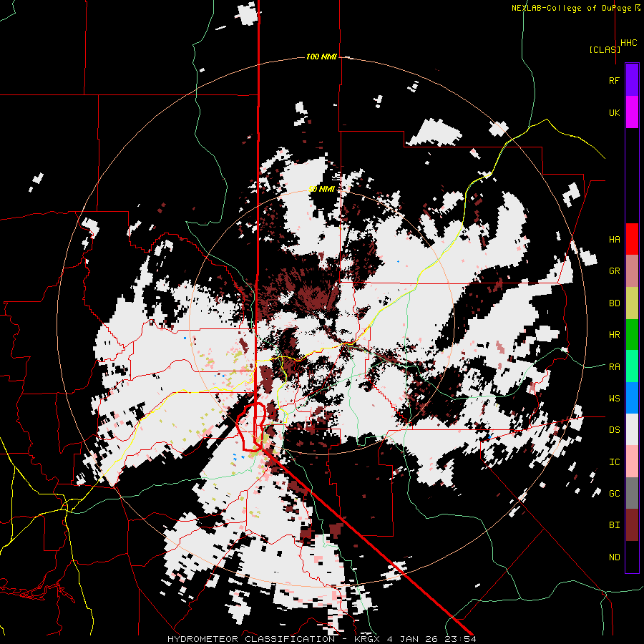Click the magenta UK legend color swatch
This screenshot has height=644, width=644.
click(632, 112)
